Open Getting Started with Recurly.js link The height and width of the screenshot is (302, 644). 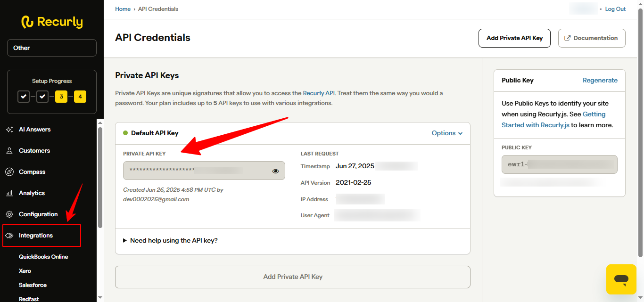(553, 120)
